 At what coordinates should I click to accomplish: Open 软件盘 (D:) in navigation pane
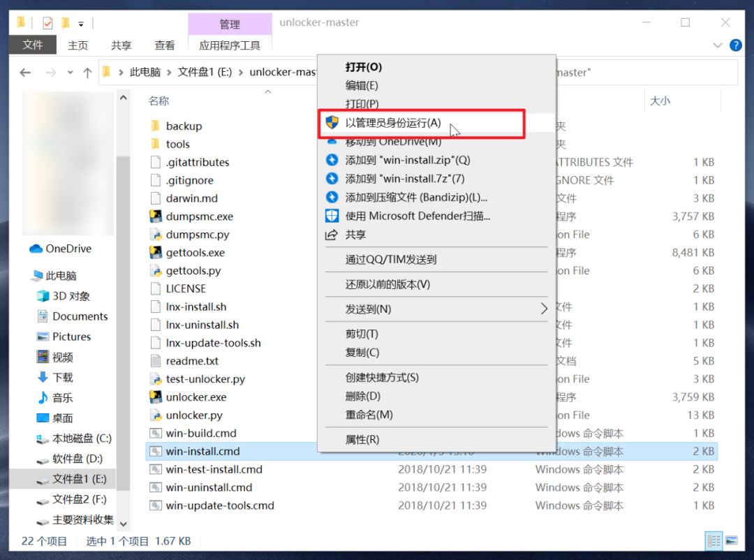coord(70,459)
